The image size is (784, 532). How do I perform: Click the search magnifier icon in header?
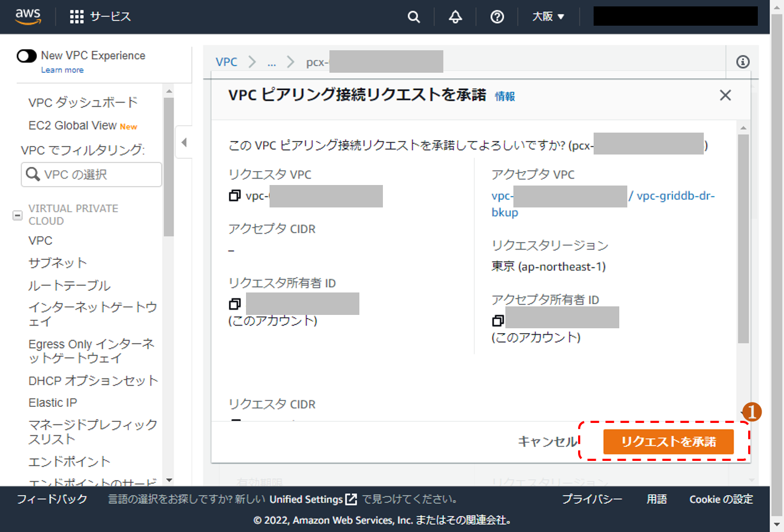click(413, 17)
